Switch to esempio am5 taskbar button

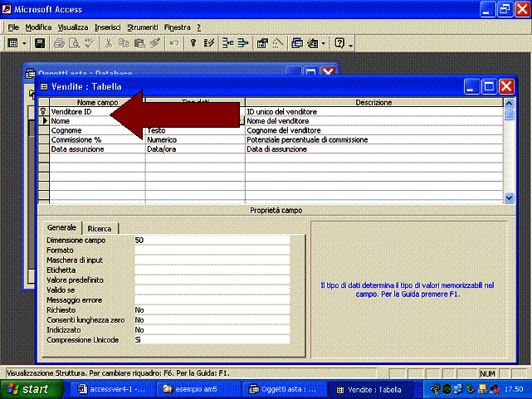click(198, 390)
